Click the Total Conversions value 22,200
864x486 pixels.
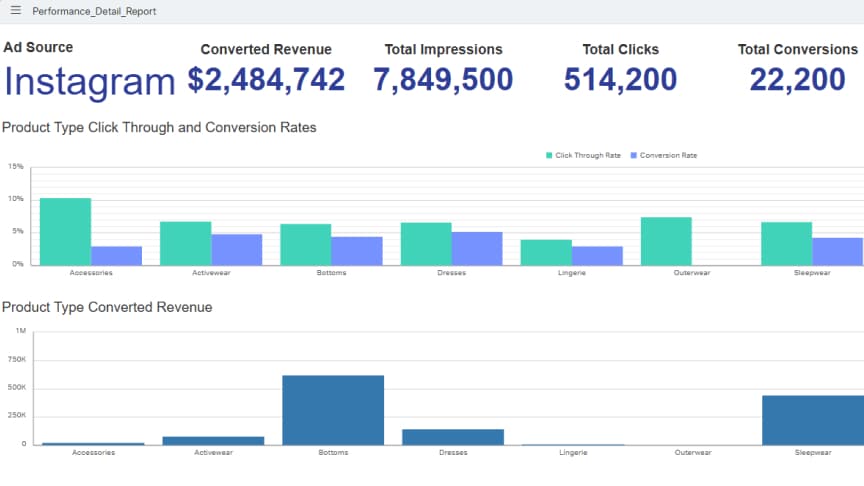coord(797,79)
